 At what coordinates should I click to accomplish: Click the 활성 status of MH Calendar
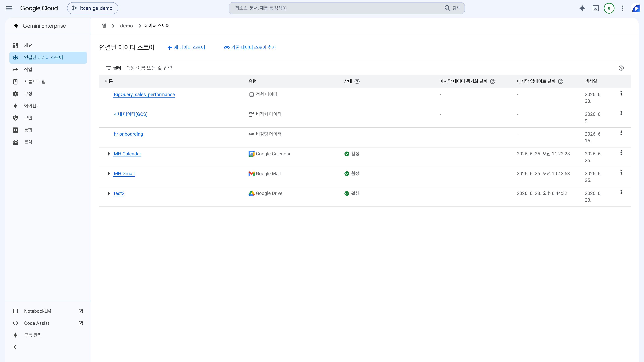pos(352,154)
